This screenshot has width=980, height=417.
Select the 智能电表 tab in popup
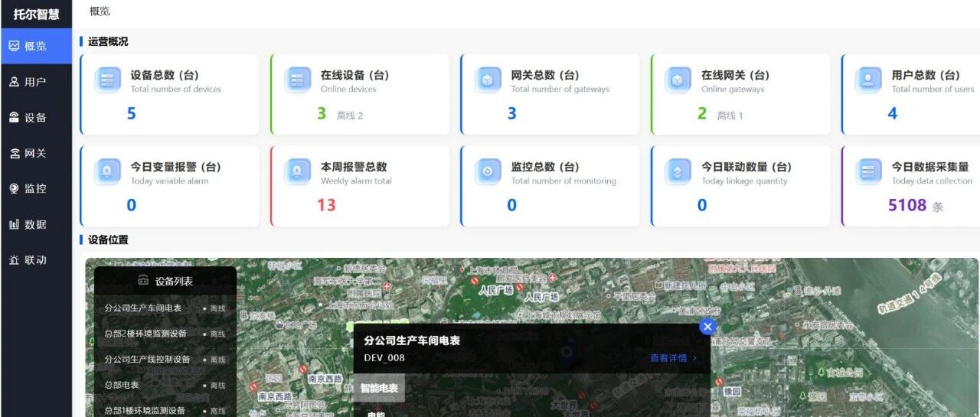[379, 388]
